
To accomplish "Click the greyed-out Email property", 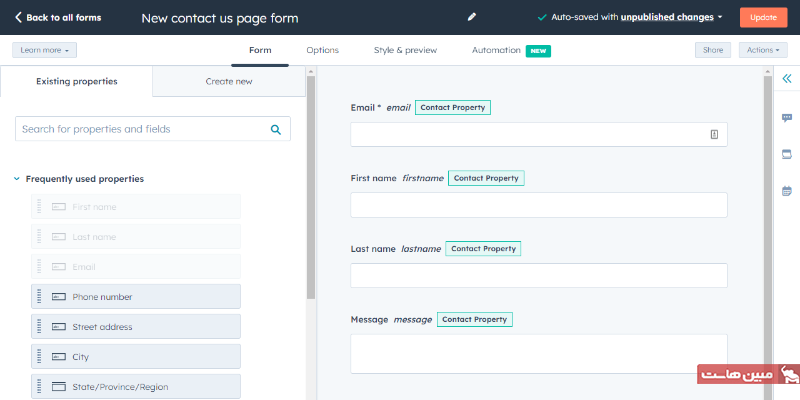I will [x=136, y=267].
